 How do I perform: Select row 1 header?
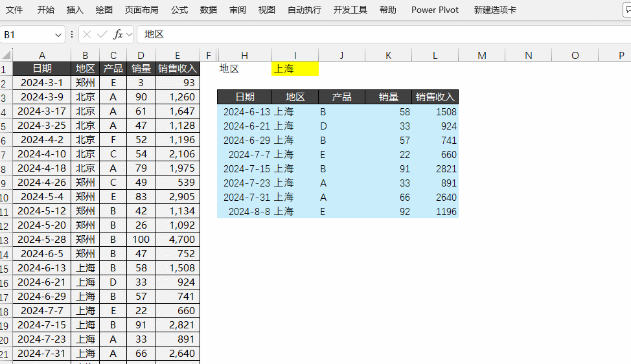pos(6,69)
